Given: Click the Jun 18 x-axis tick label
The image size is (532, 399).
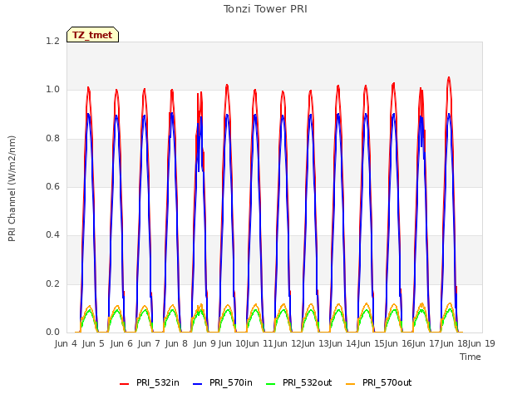Looking at the screenshot, I should click(x=453, y=343).
